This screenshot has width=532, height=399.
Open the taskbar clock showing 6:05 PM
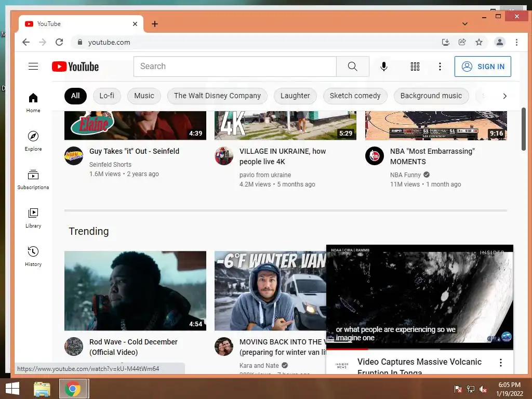tap(509, 389)
